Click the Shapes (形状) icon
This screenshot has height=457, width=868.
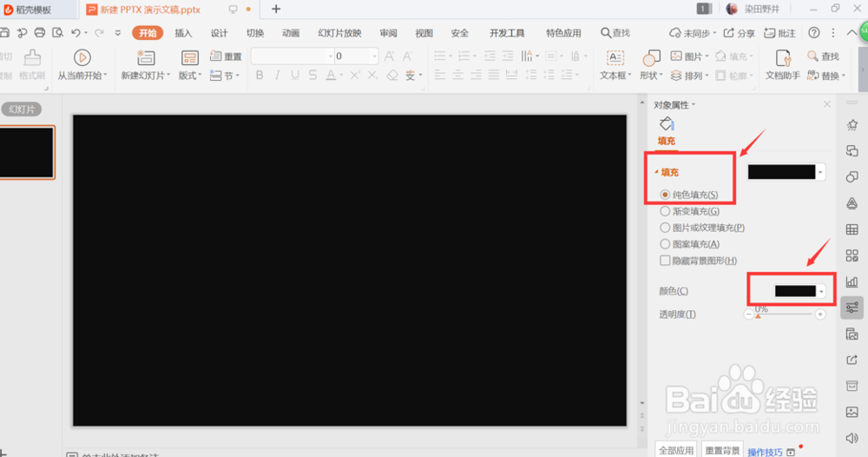tap(651, 57)
